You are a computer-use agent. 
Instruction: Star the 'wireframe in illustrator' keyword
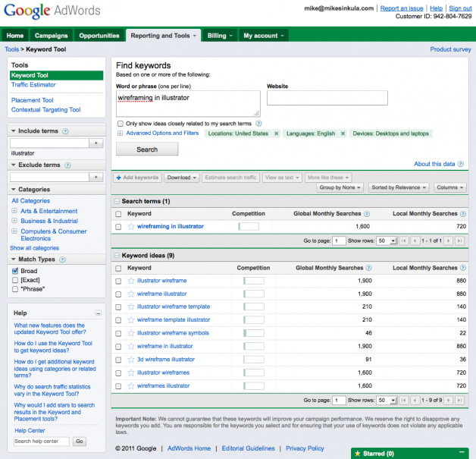[x=131, y=346]
